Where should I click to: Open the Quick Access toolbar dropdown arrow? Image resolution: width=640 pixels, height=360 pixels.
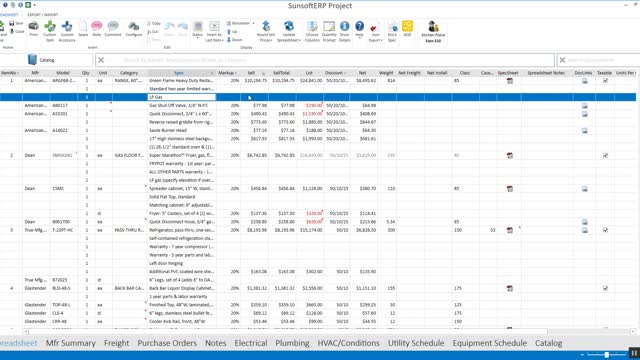click(35, 5)
